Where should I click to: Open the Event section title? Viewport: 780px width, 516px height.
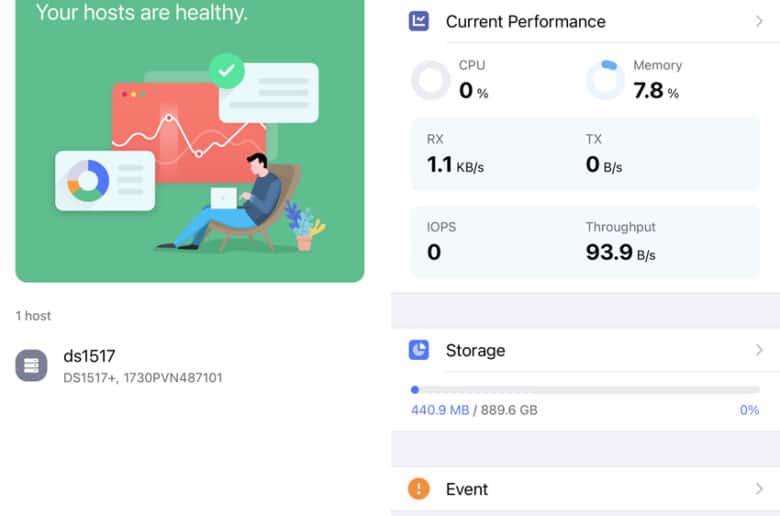(467, 489)
